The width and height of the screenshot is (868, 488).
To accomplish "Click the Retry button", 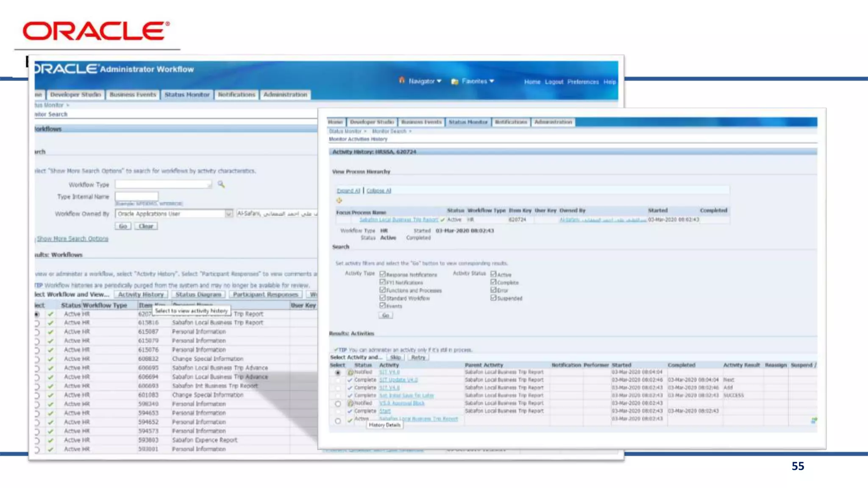I will (x=418, y=358).
